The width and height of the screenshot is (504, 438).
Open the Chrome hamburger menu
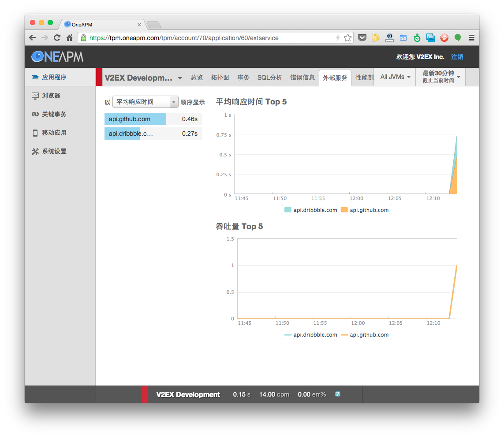pos(471,38)
